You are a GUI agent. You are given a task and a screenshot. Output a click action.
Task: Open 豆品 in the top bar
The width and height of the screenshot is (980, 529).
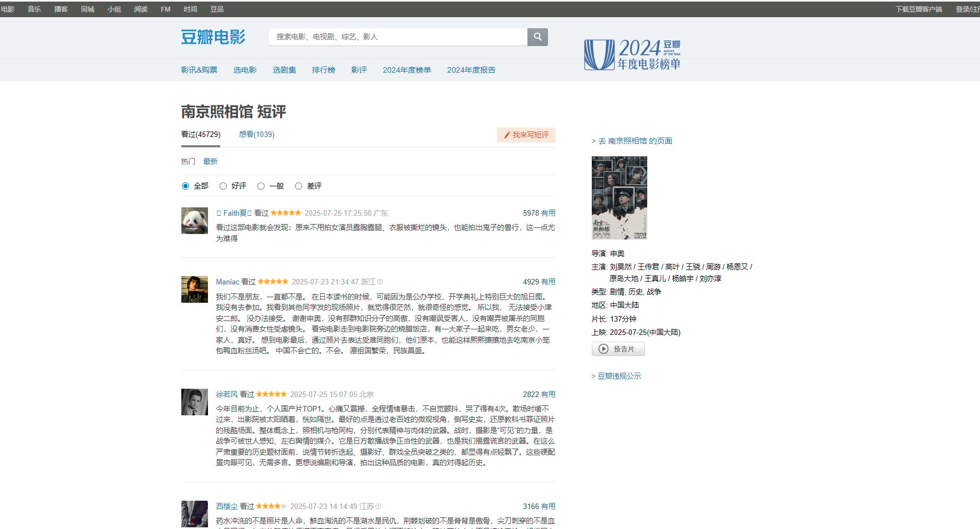click(x=217, y=9)
